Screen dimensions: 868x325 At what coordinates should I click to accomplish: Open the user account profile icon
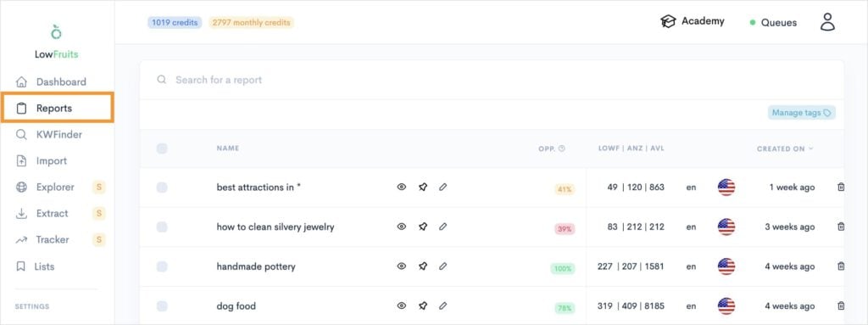[x=827, y=21]
